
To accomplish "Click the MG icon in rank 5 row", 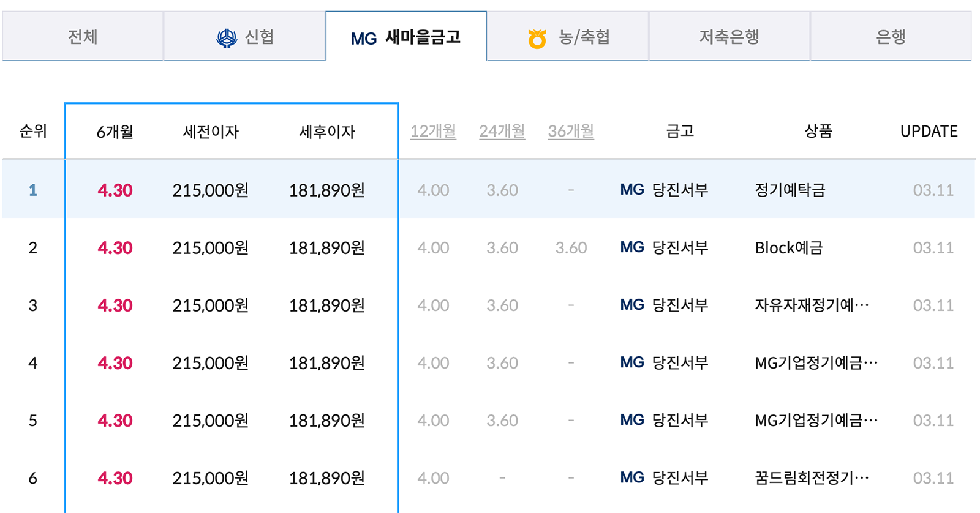I will click(632, 420).
